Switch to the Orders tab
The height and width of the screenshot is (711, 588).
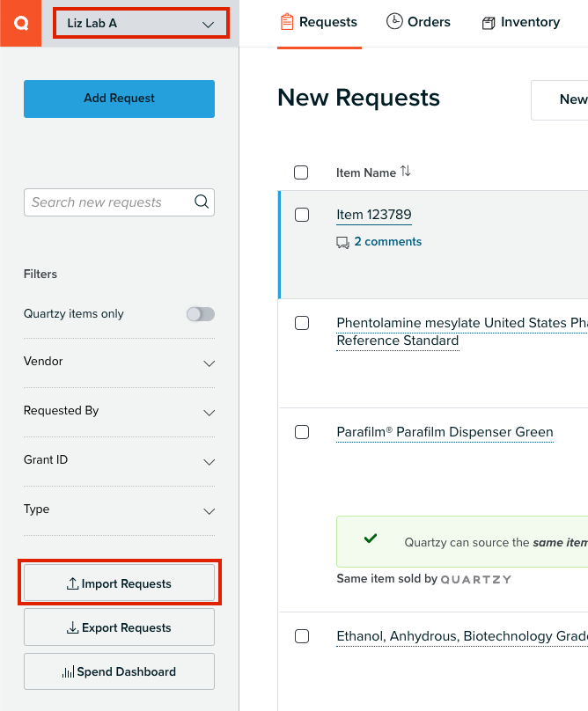click(418, 21)
